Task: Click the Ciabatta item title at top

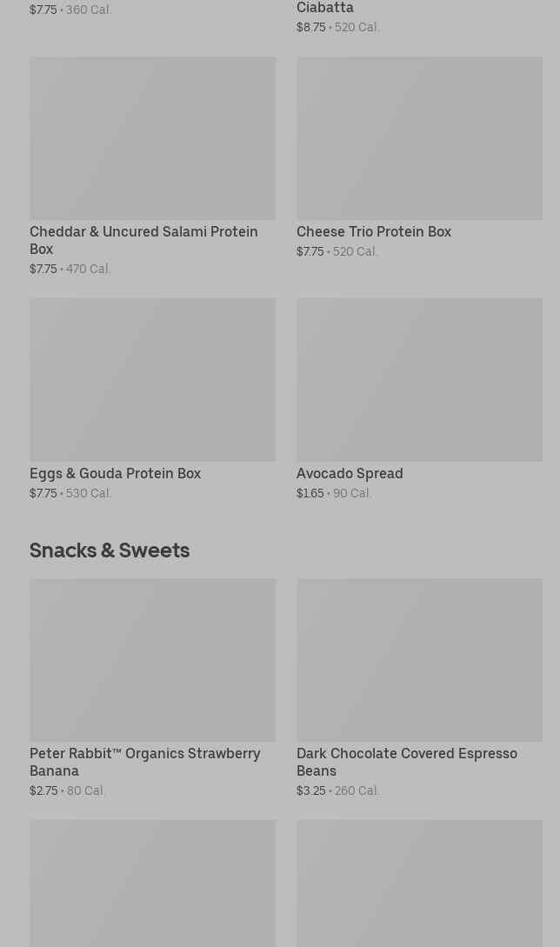Action: [x=325, y=8]
